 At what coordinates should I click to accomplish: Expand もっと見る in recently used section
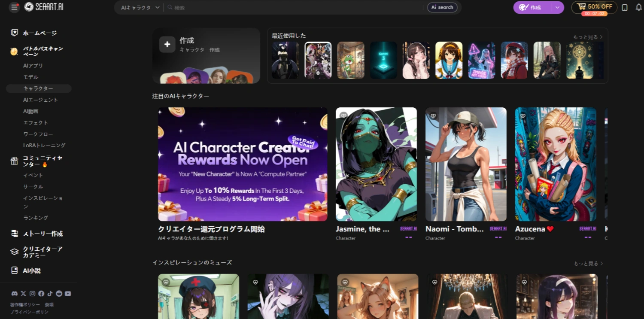(x=588, y=37)
